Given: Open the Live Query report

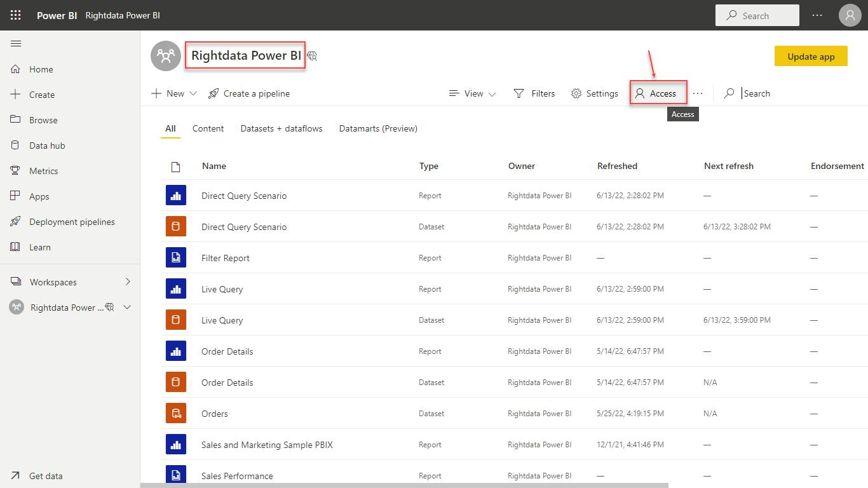Looking at the screenshot, I should pyautogui.click(x=222, y=288).
